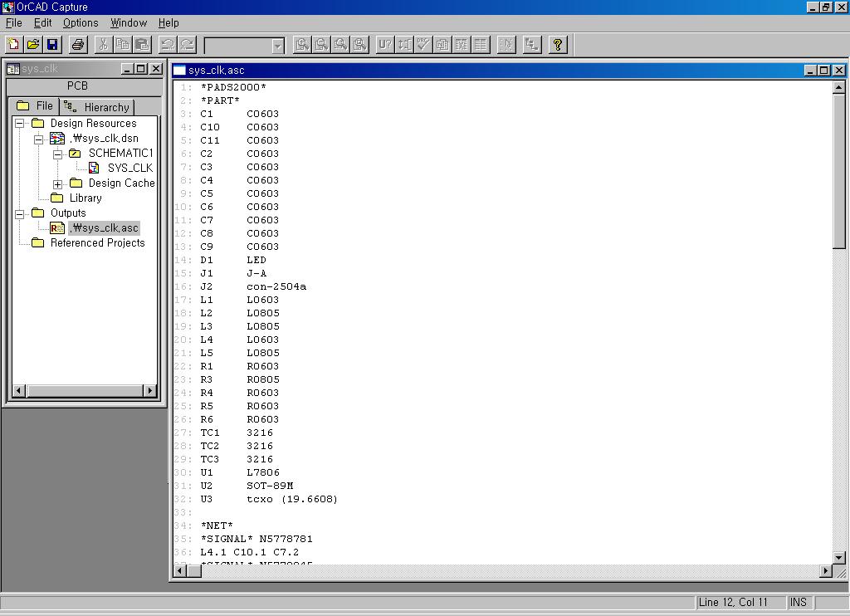The width and height of the screenshot is (850, 616).
Task: Click the Snap to Grid toolbar icon
Action: 506,45
